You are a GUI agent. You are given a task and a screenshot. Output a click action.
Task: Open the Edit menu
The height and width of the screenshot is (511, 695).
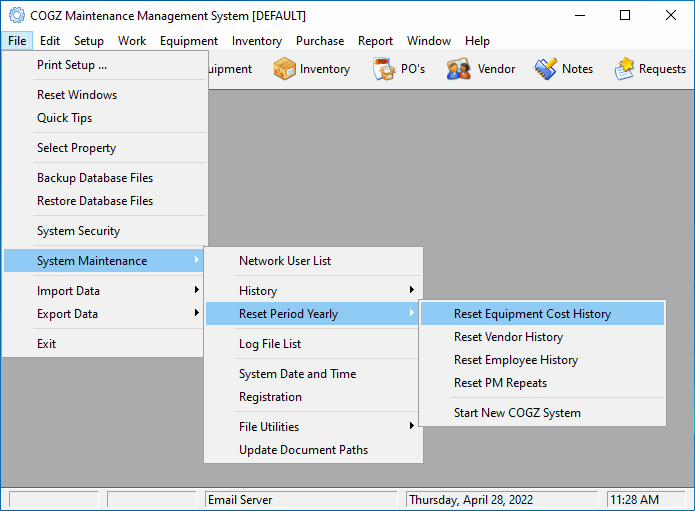50,41
